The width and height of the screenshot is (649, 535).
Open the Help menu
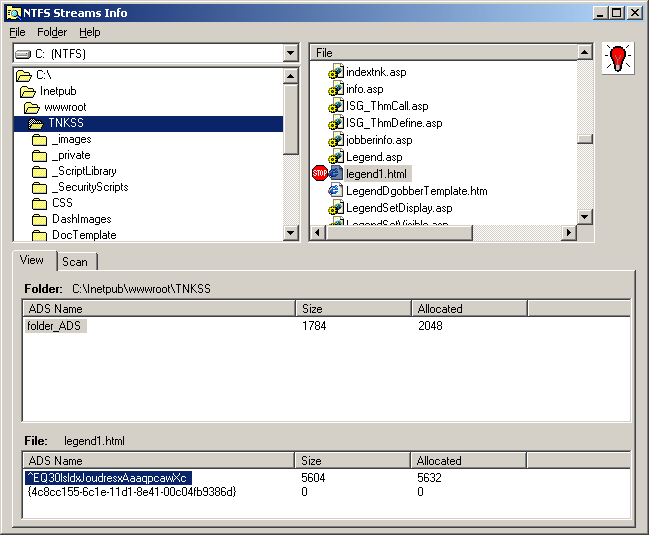point(90,32)
